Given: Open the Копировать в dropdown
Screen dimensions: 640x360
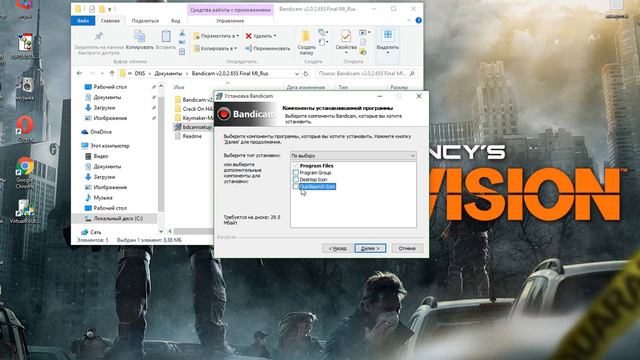Looking at the screenshot, I should pyautogui.click(x=215, y=48).
